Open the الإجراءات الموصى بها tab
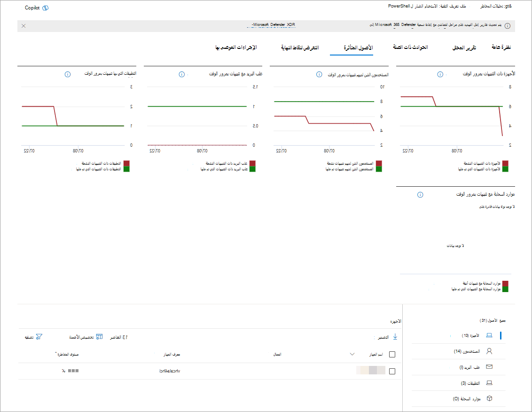 pyautogui.click(x=236, y=47)
